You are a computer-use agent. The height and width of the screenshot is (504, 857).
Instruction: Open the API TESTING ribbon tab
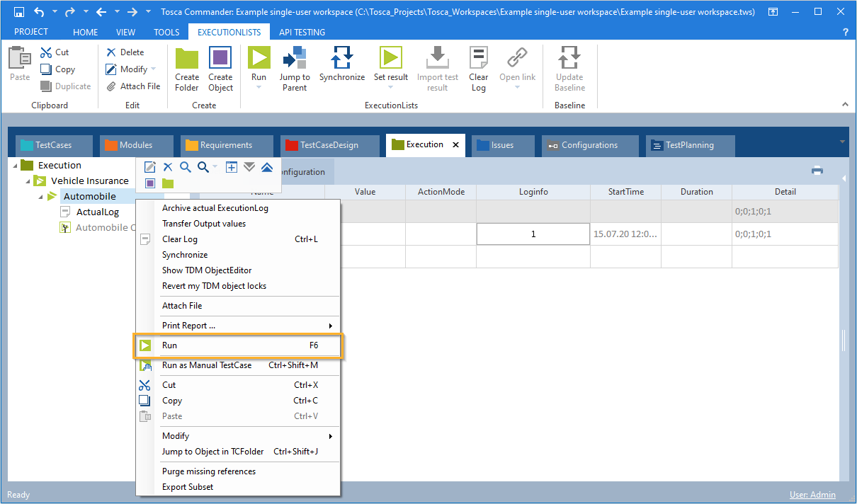[x=302, y=32]
